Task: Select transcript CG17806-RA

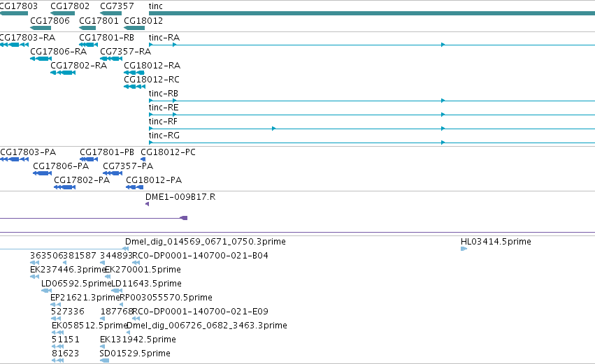Action: tap(59, 52)
